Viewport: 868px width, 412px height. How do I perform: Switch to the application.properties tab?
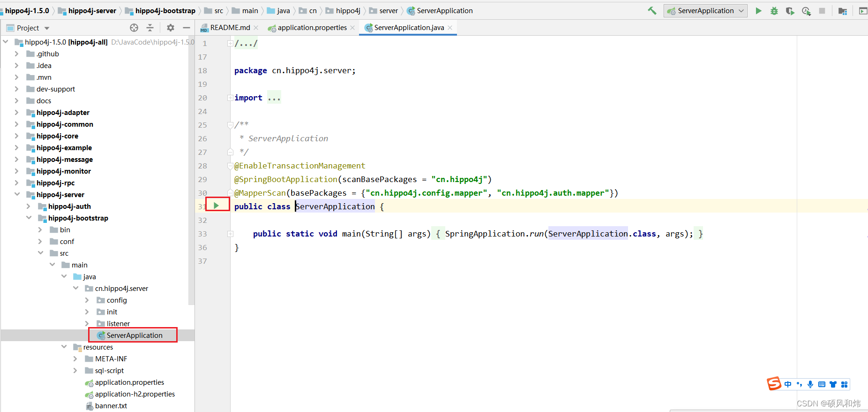click(312, 28)
